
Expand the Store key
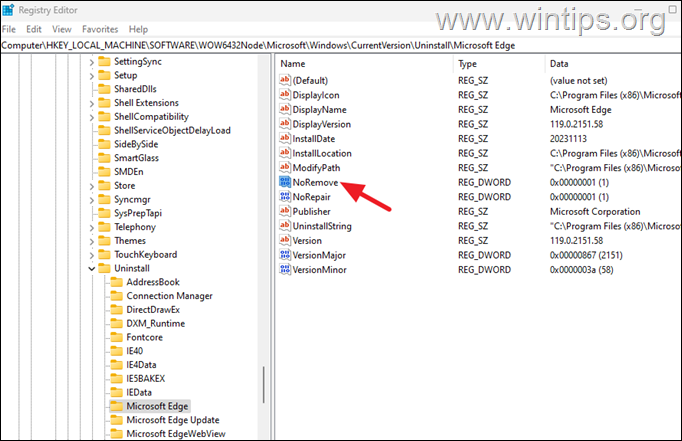pos(92,186)
